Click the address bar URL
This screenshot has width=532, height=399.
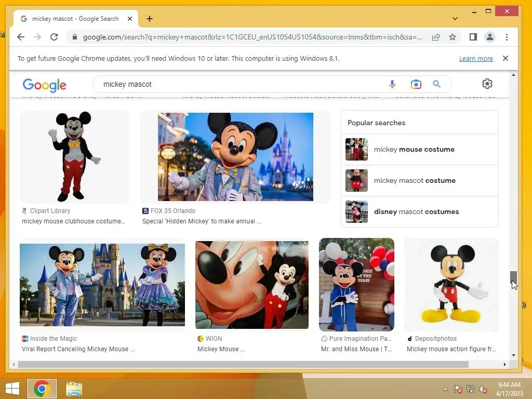252,37
